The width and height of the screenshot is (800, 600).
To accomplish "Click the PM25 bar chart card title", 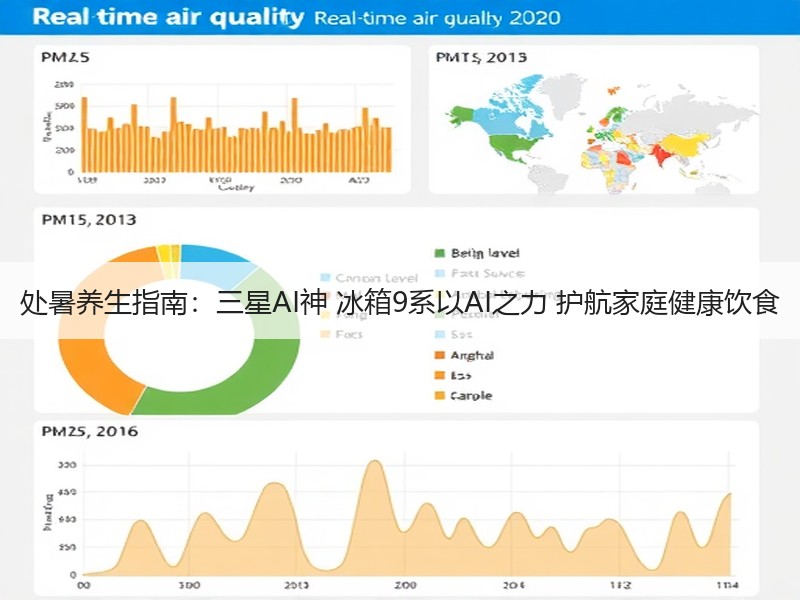I will pyautogui.click(x=65, y=57).
